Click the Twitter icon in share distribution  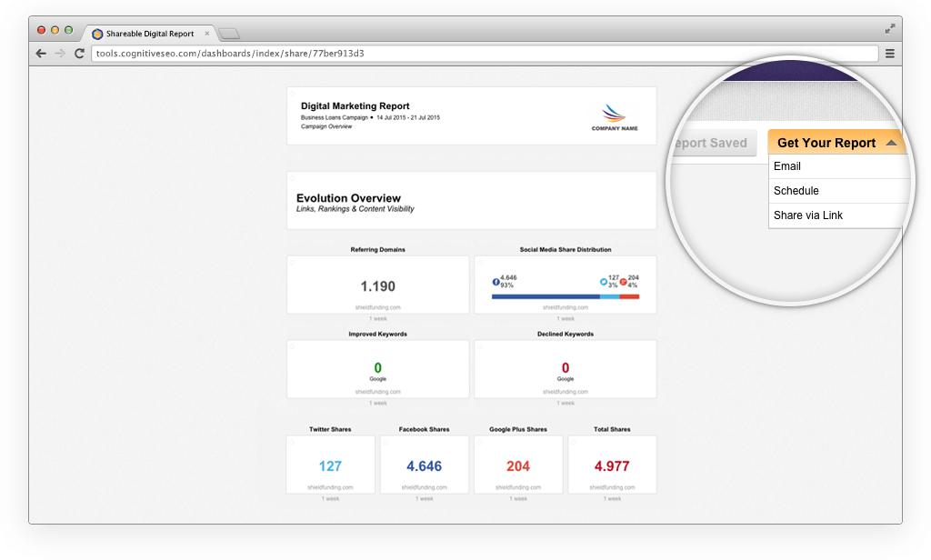pos(604,282)
